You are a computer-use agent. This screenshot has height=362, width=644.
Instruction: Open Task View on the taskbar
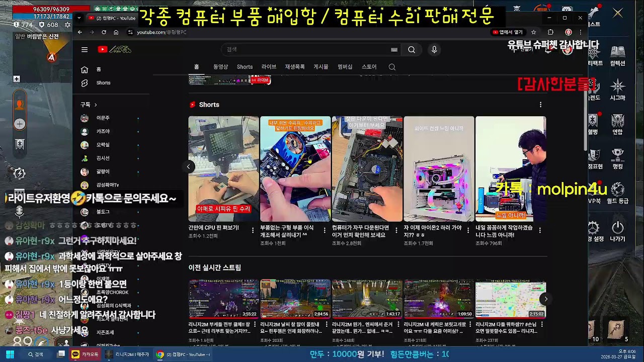coord(61,354)
